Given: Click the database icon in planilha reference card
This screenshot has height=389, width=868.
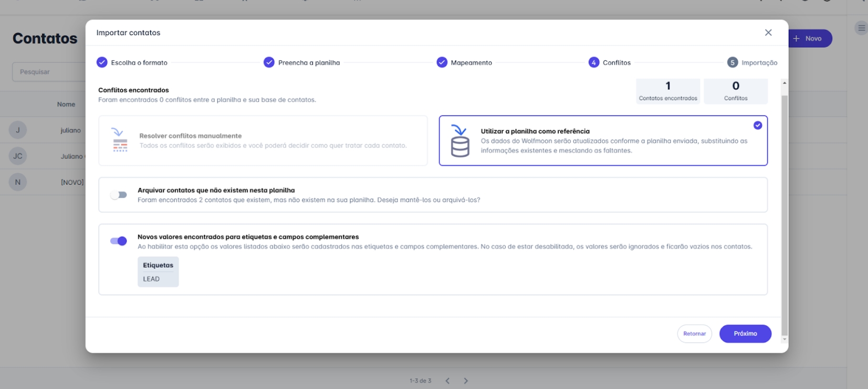Looking at the screenshot, I should click(459, 141).
